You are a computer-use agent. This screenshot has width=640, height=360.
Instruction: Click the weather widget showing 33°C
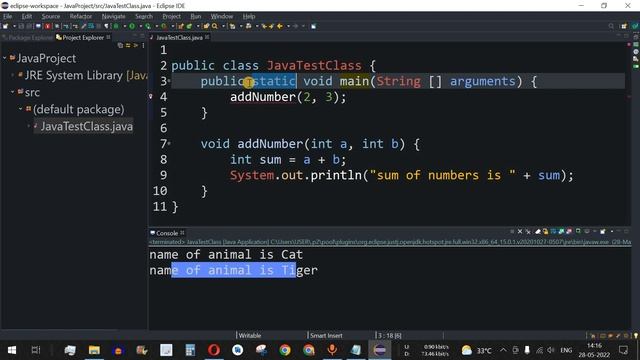(x=477, y=350)
